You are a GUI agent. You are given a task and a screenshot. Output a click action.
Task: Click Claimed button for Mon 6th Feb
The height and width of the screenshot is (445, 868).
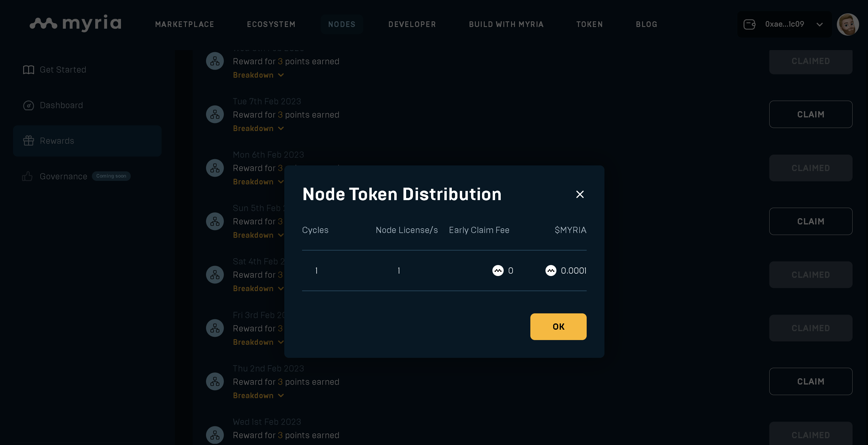pyautogui.click(x=811, y=168)
